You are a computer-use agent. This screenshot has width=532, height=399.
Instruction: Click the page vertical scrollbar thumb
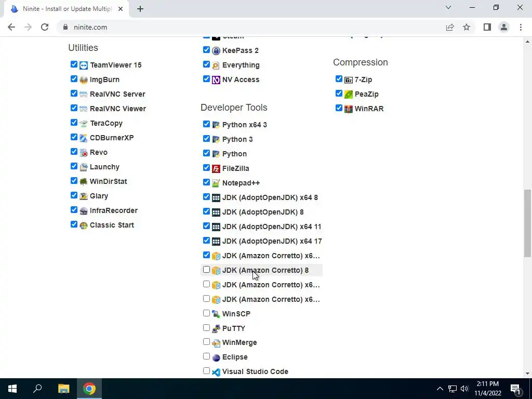tap(528, 223)
